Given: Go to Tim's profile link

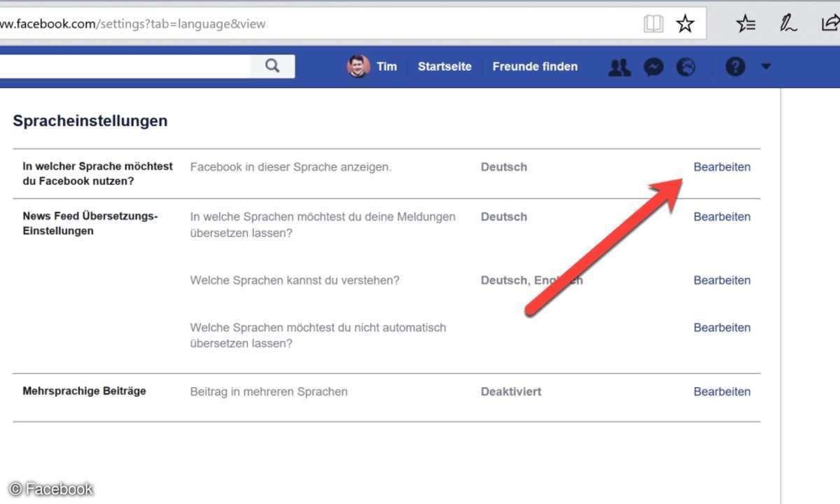Looking at the screenshot, I should [x=386, y=66].
